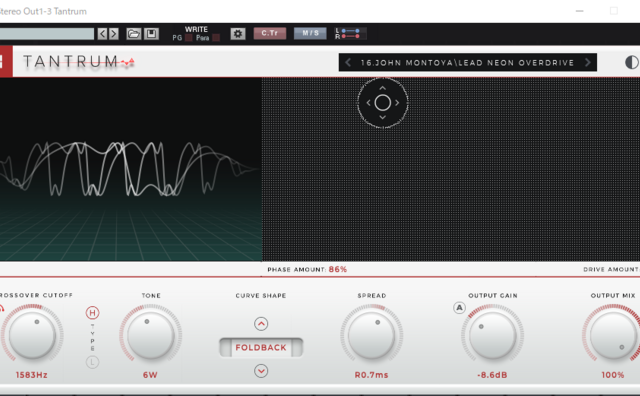Screen dimensions: 640x396
Task: Click the waveform visualizer display
Action: [x=131, y=169]
